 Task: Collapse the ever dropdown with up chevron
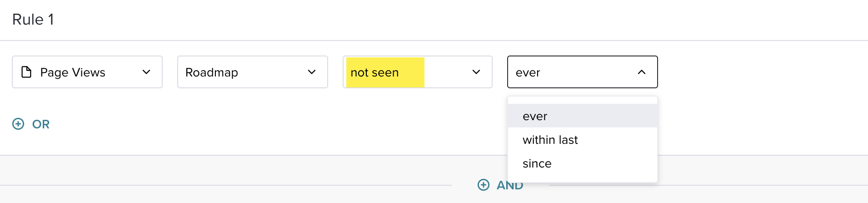point(642,72)
